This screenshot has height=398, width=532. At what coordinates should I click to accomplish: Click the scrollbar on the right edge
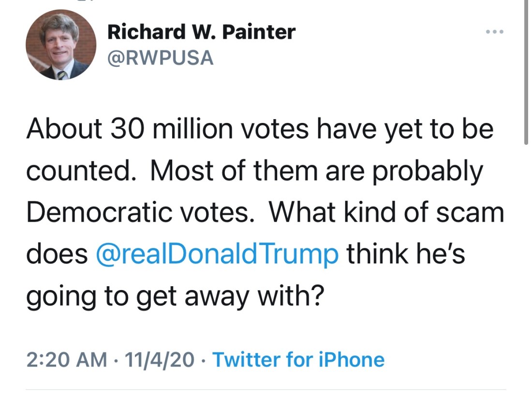point(526,73)
